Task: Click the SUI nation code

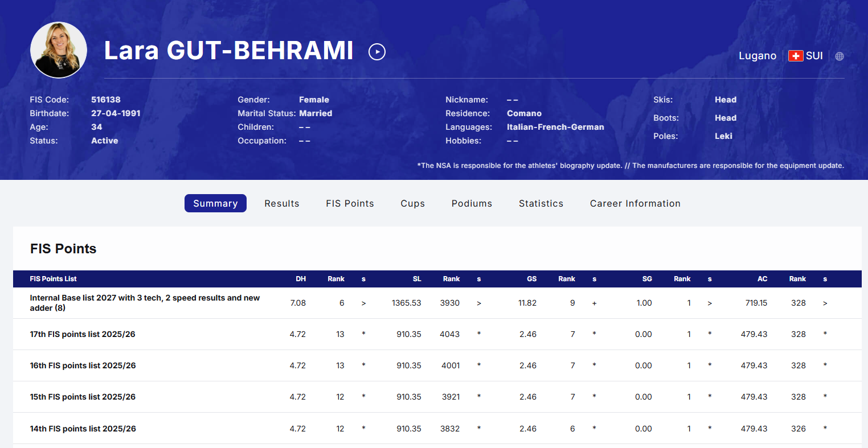Action: [x=814, y=56]
